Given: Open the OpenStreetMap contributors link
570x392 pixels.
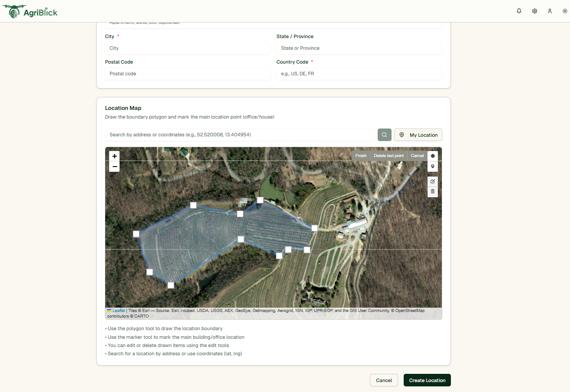Looking at the screenshot, I should tap(409, 310).
